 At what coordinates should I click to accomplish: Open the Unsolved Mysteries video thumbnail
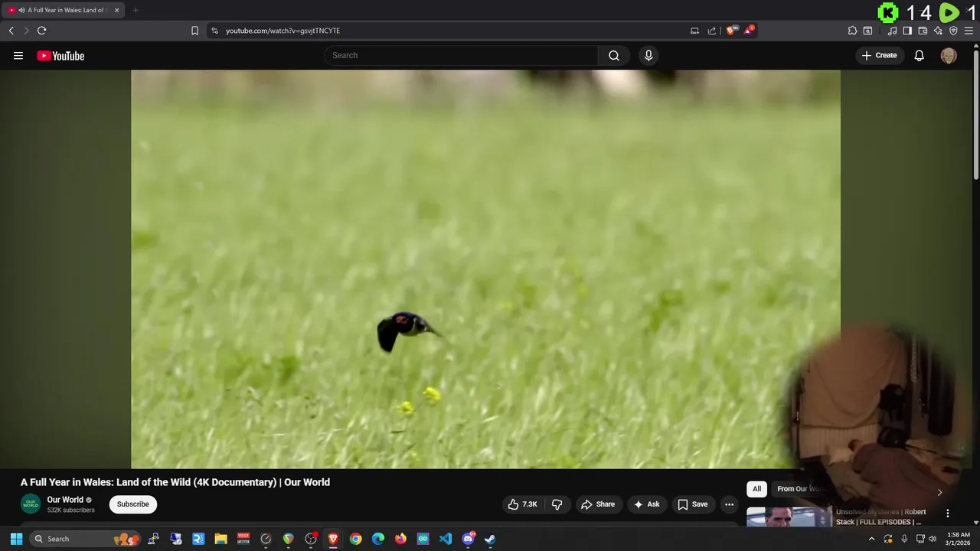(x=789, y=517)
